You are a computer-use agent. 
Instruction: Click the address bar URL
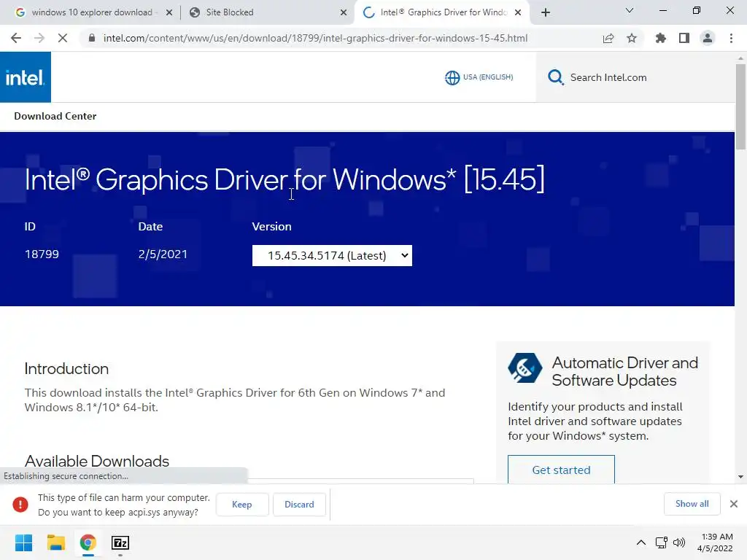click(x=315, y=38)
